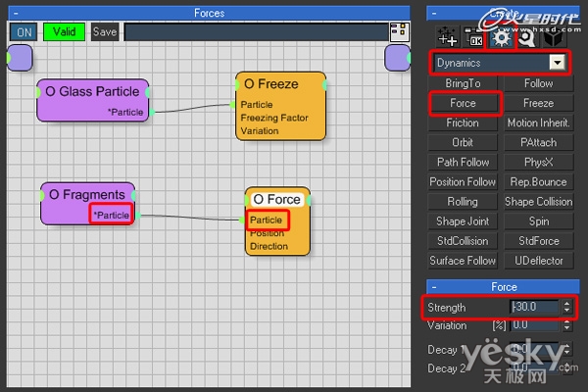Click the Force operator button
This screenshot has width=588, height=392.
click(463, 103)
